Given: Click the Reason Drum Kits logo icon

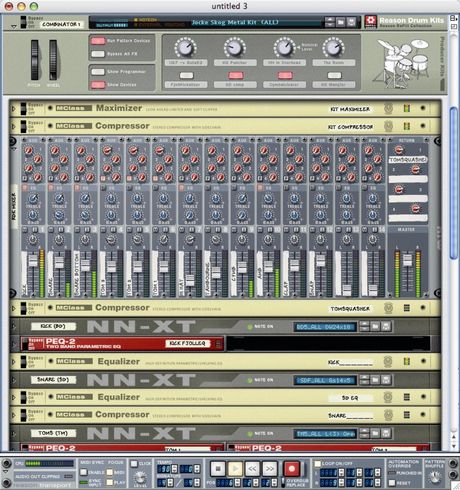Looking at the screenshot, I should [370, 22].
